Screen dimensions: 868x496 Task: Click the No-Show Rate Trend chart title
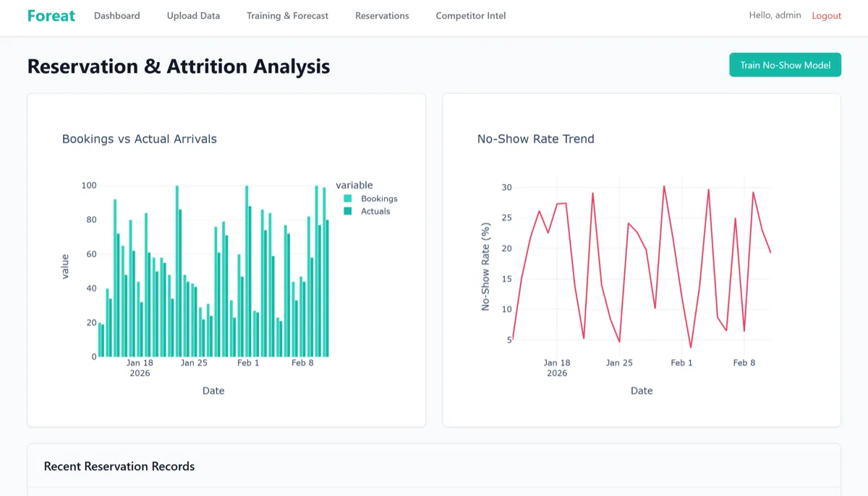coord(535,139)
